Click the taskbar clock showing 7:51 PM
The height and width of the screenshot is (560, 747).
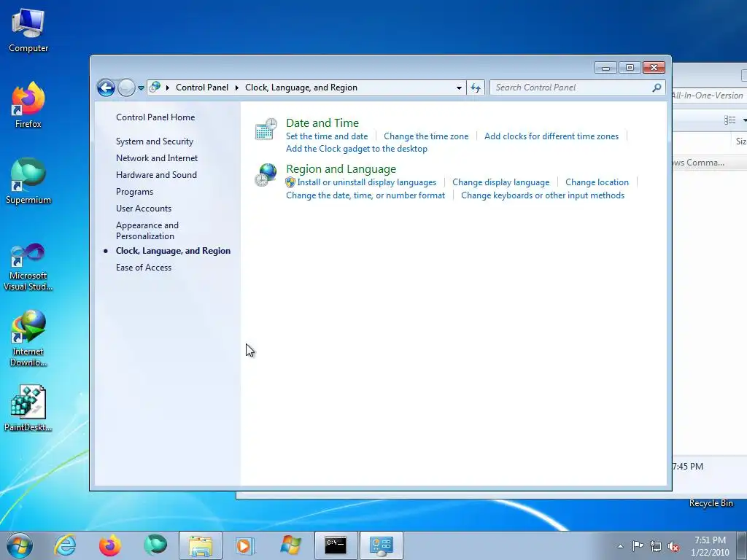710,546
